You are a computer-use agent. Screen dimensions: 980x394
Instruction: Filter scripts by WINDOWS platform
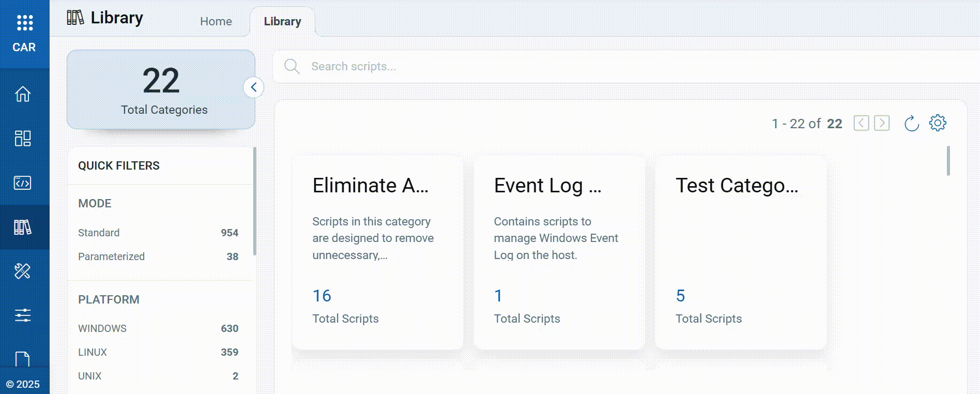point(102,328)
